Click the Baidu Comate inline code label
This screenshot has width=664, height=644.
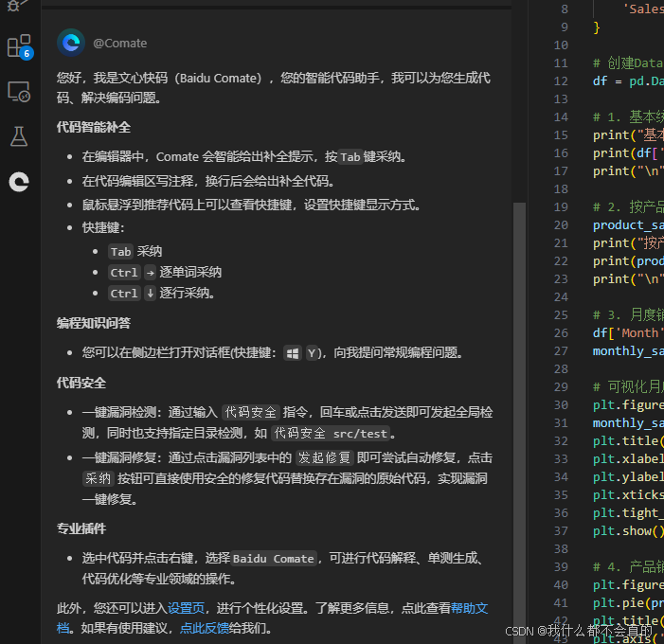coord(274,559)
